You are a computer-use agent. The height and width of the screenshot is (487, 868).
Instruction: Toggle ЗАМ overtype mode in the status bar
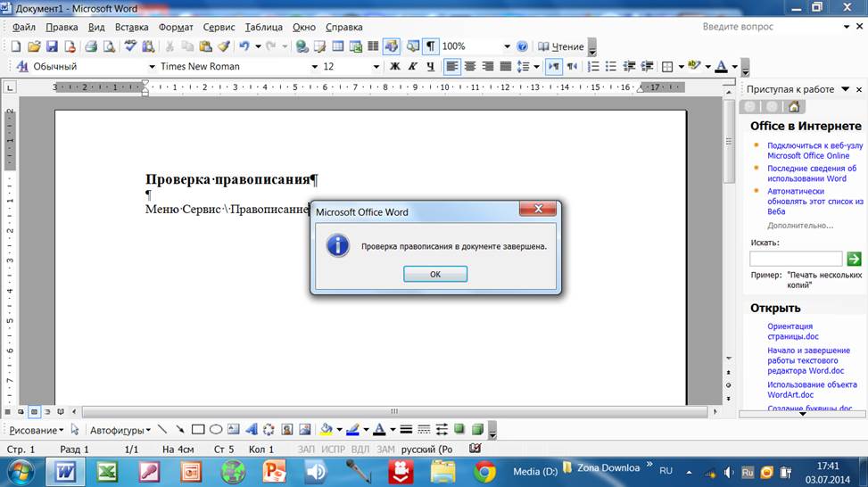pyautogui.click(x=386, y=450)
